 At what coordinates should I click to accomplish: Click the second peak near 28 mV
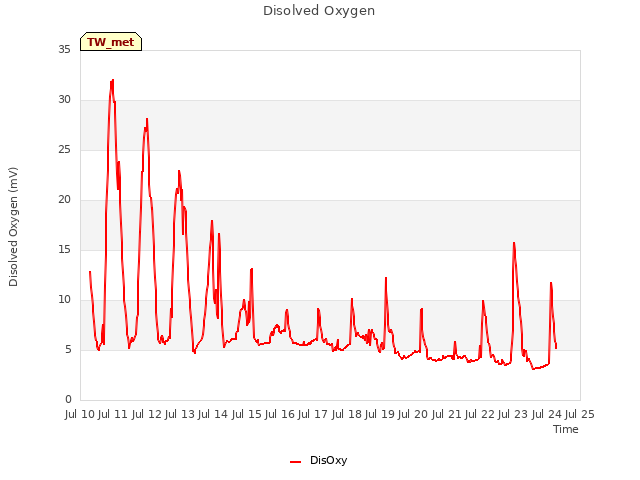point(147,119)
